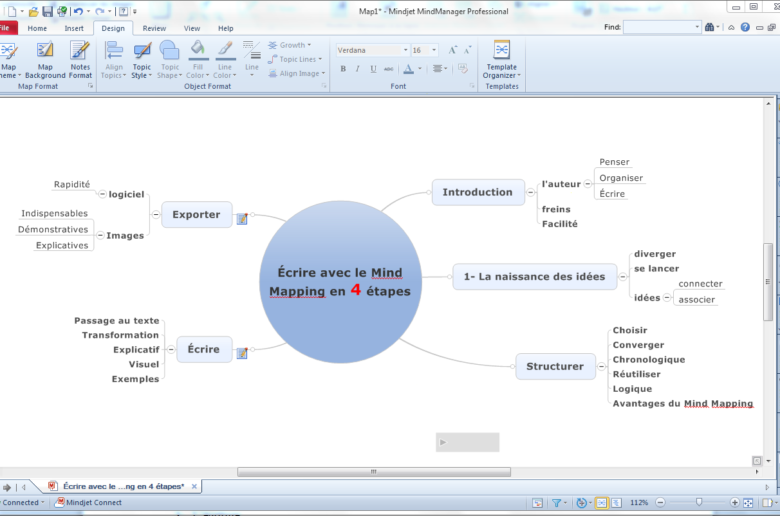Viewport: 780px width, 516px height.
Task: Open the Verdana font name dropdown
Action: click(x=405, y=50)
